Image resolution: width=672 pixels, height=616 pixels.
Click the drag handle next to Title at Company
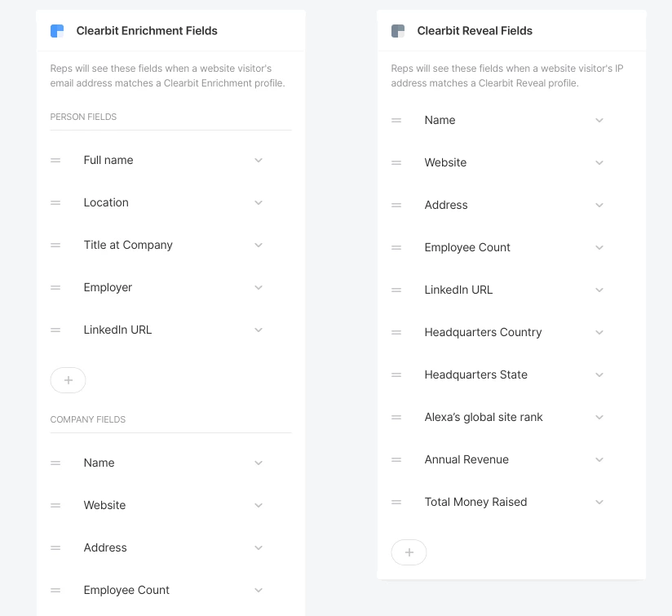click(x=55, y=246)
